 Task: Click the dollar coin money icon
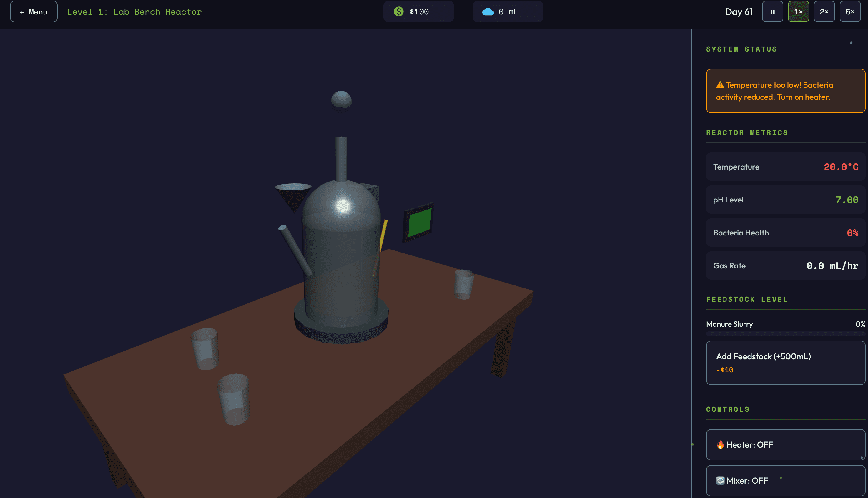click(x=398, y=12)
